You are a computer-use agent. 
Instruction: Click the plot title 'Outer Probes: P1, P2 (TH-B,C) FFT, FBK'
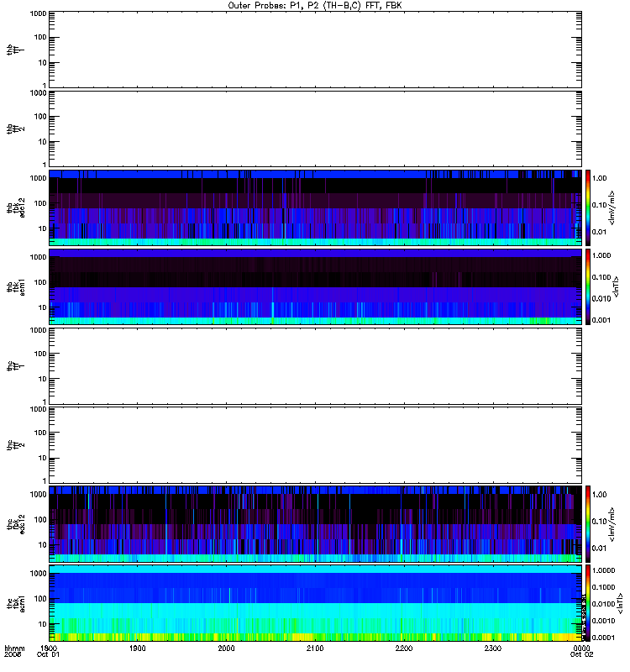315,6
